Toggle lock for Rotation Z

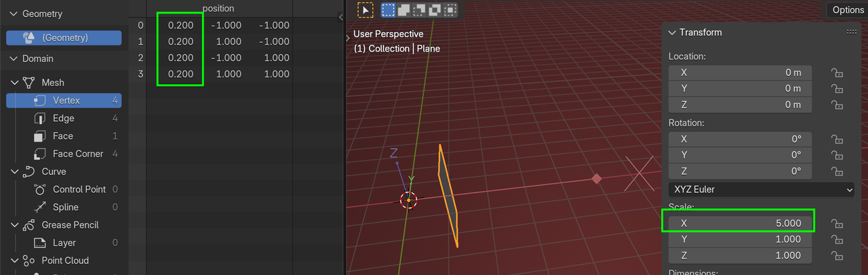837,171
